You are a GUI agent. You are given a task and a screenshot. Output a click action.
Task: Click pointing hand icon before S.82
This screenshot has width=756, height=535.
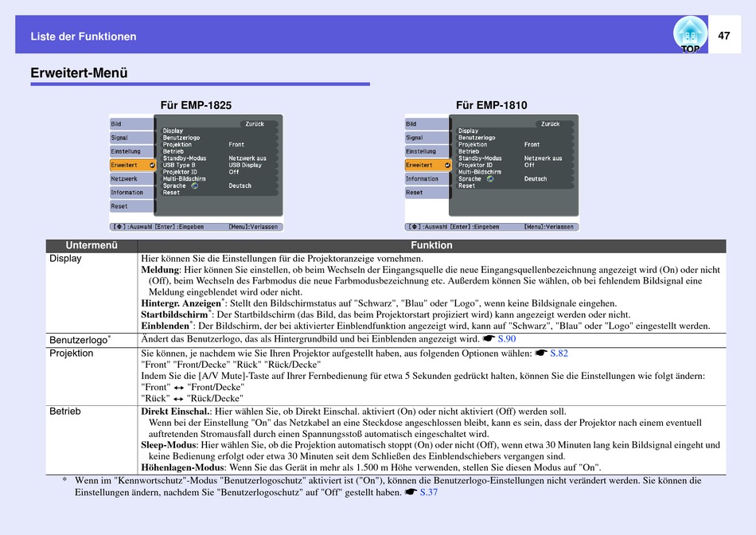click(541, 353)
